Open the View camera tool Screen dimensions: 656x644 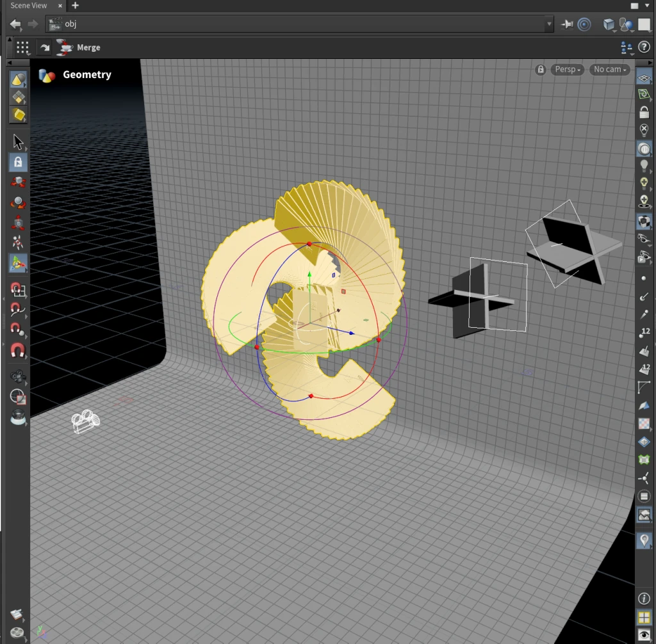click(18, 377)
